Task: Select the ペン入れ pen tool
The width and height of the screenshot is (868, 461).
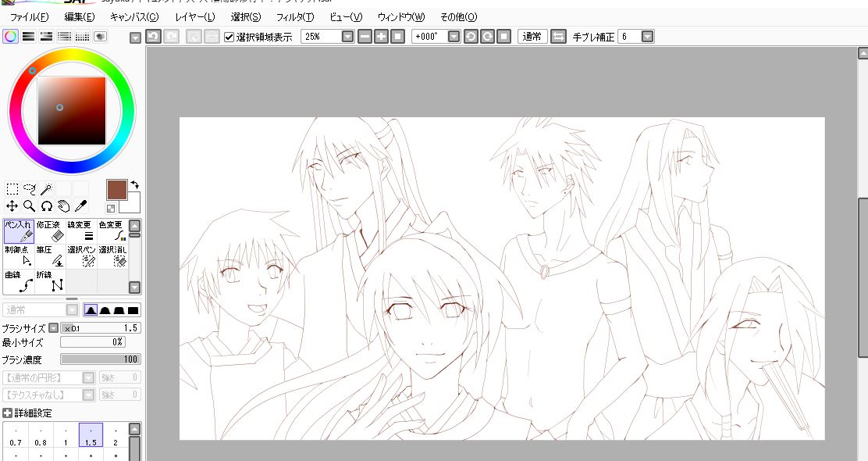Action: click(19, 231)
